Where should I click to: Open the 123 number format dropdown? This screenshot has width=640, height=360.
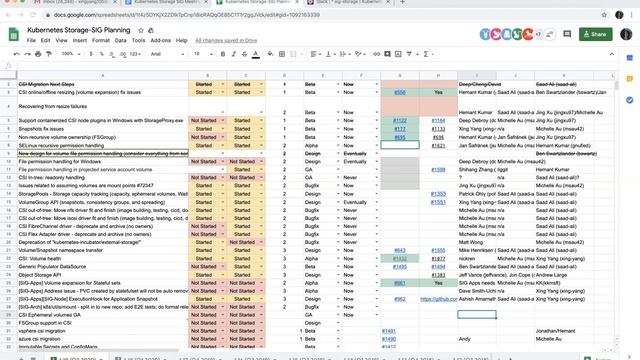click(135, 54)
